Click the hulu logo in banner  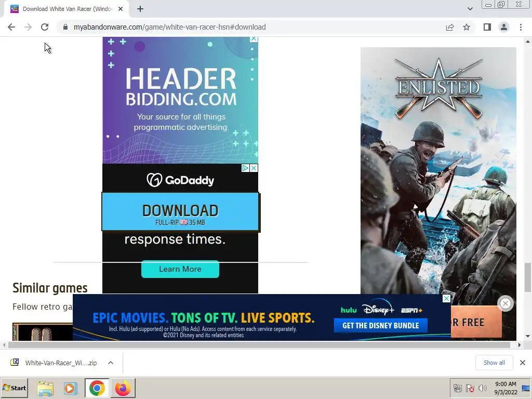click(349, 310)
